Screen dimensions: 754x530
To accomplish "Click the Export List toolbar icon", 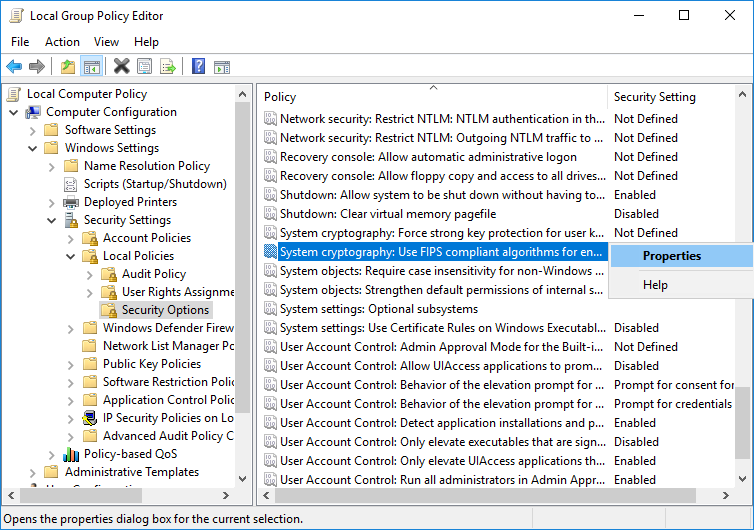I will tap(168, 67).
